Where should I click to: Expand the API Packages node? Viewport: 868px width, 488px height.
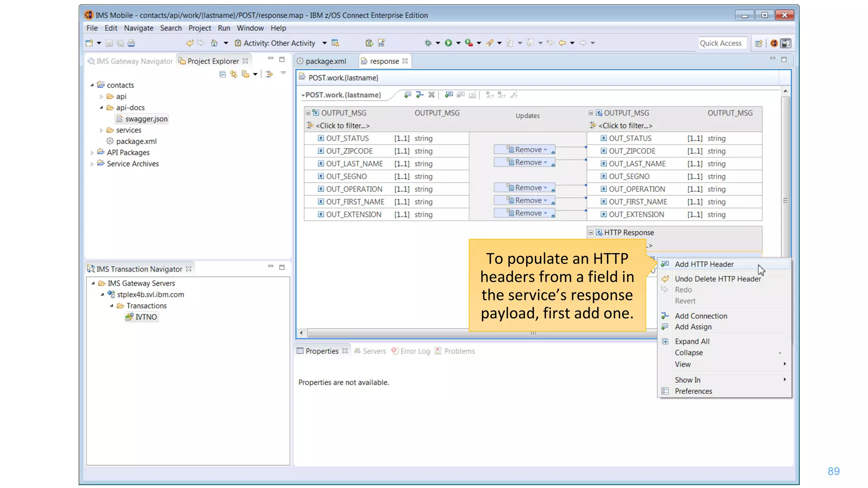pos(92,152)
